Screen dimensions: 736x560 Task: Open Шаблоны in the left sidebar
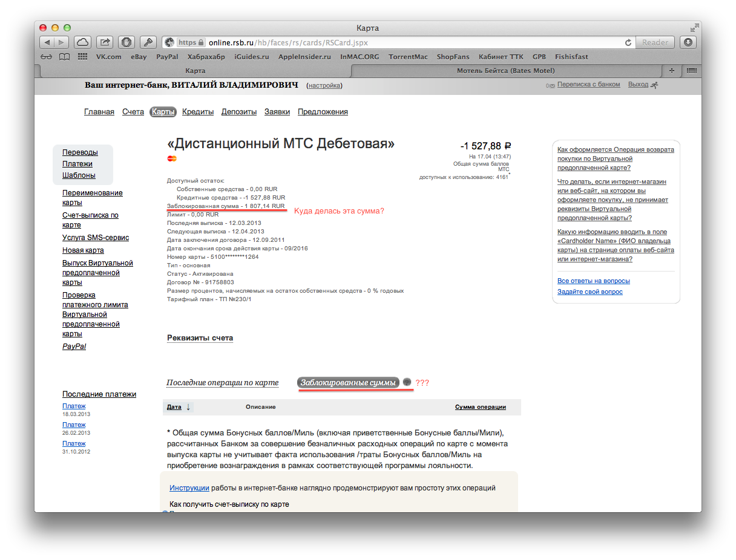79,175
